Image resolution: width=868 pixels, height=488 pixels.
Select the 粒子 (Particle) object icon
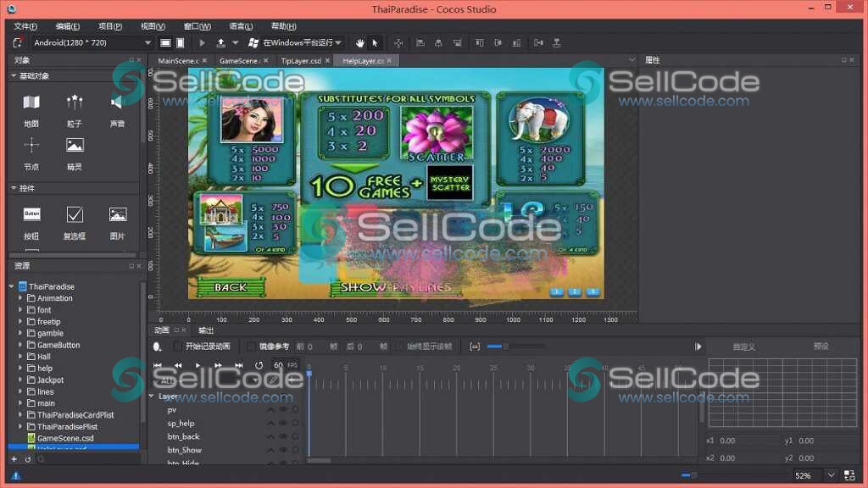pyautogui.click(x=75, y=103)
